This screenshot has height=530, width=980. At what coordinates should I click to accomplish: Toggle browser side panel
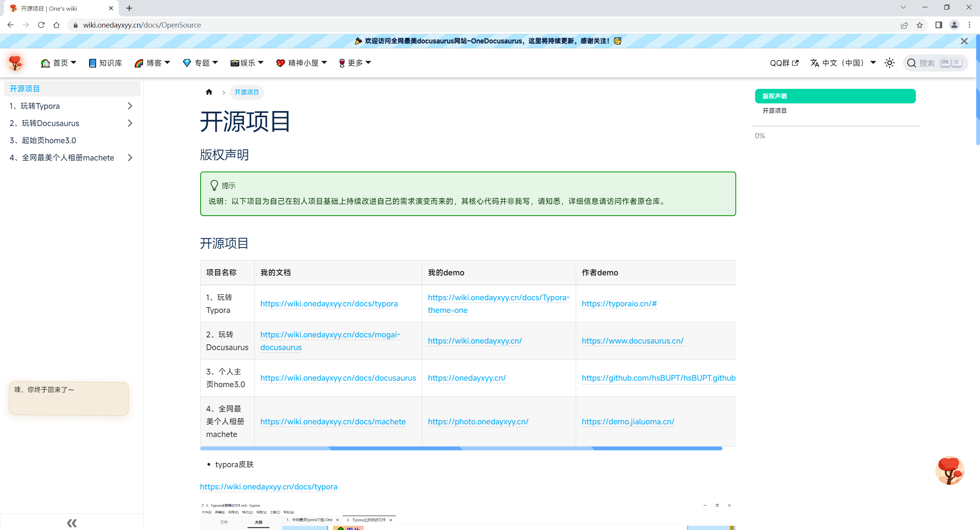(x=939, y=25)
